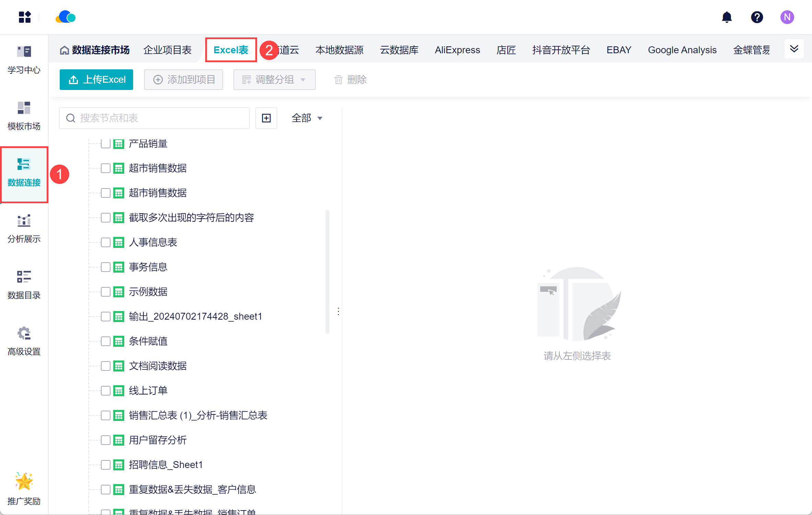Open the help question mark icon
Image resolution: width=812 pixels, height=515 pixels.
pos(757,17)
